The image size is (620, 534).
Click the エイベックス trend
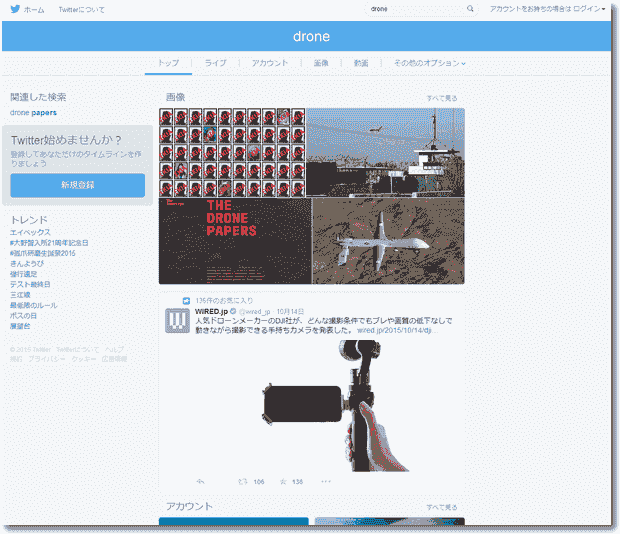(30, 232)
